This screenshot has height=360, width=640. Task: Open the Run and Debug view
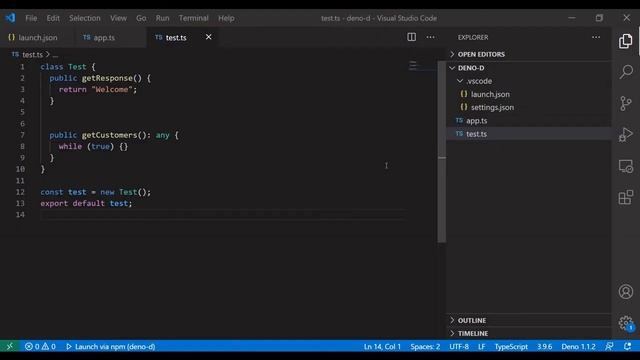(625, 135)
